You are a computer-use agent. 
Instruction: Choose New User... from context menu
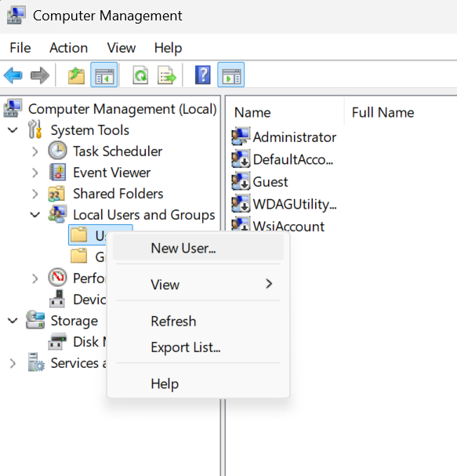coord(198,248)
